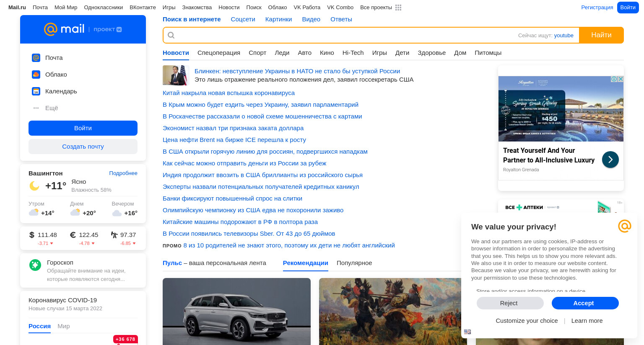
Task: Open Одноклассники in top navigation
Action: 104,8
